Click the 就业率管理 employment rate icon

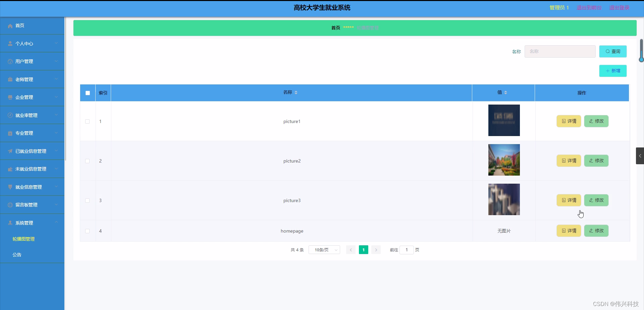[10, 115]
